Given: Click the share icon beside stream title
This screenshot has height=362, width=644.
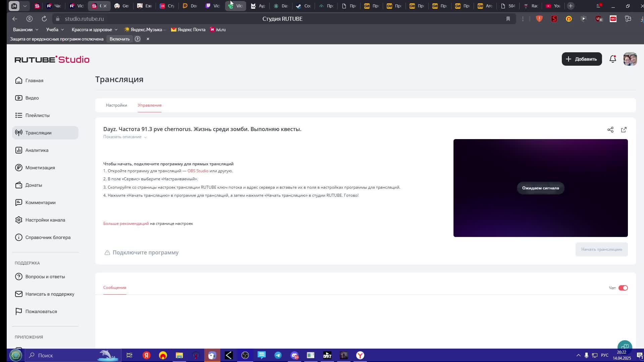Looking at the screenshot, I should [x=610, y=130].
